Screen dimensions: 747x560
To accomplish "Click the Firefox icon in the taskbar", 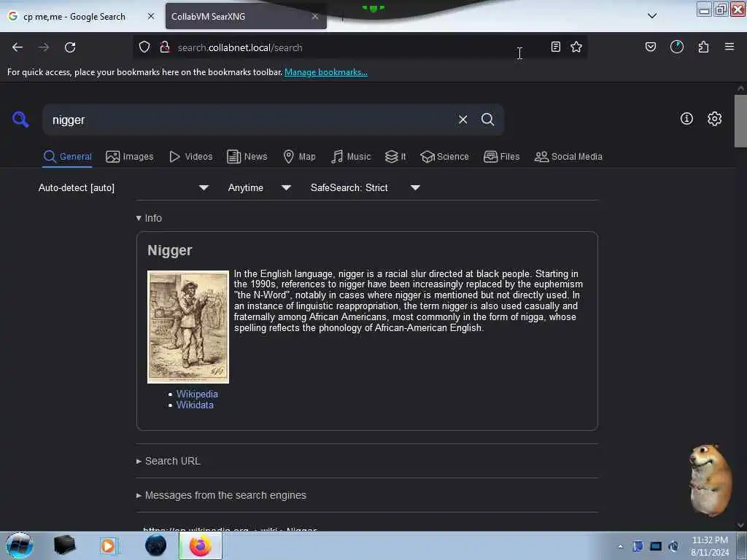I will click(x=201, y=545).
